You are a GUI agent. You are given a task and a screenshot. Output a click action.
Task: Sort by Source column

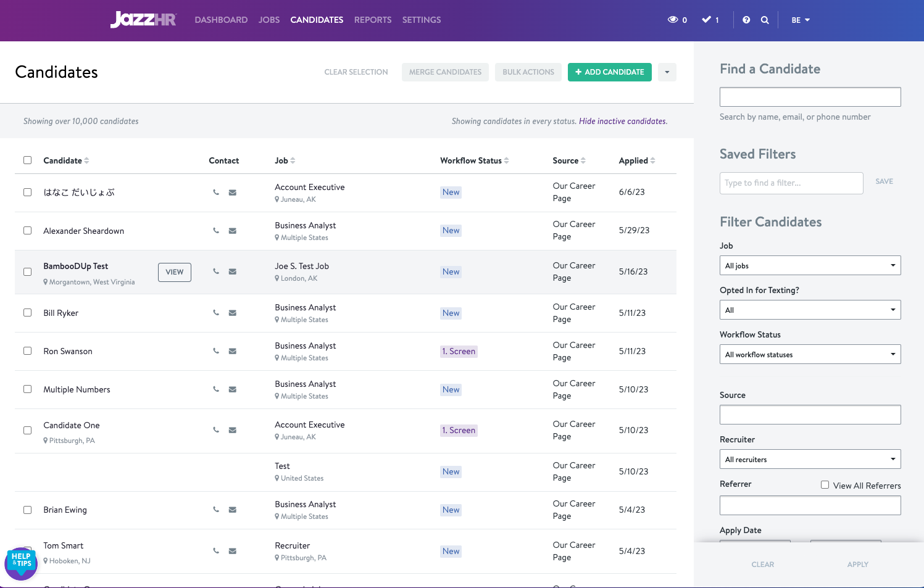[569, 160]
